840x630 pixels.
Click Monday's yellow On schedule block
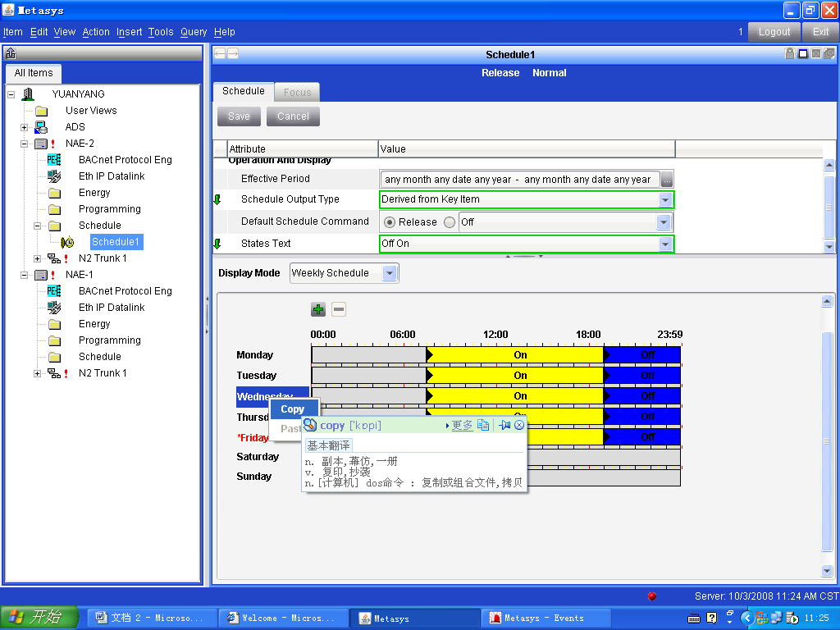pyautogui.click(x=515, y=355)
